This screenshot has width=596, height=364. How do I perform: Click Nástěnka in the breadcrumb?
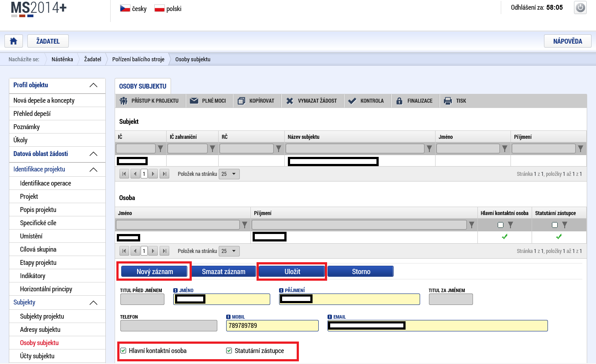pos(62,59)
